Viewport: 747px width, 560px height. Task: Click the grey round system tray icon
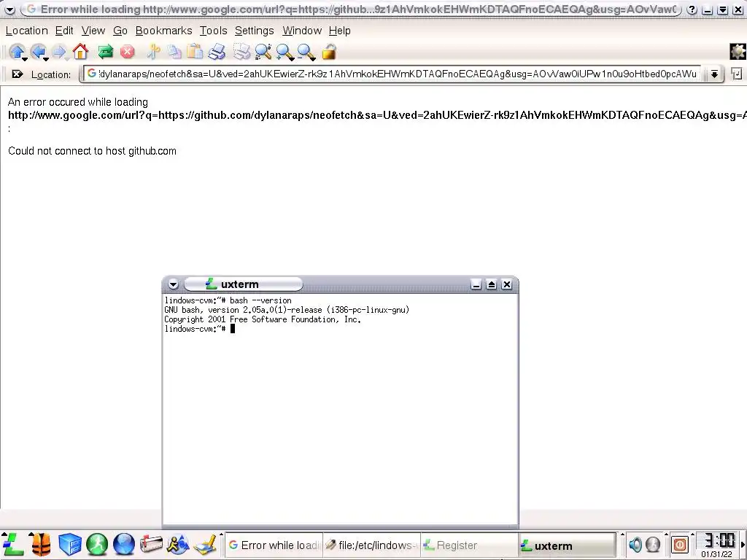click(653, 544)
